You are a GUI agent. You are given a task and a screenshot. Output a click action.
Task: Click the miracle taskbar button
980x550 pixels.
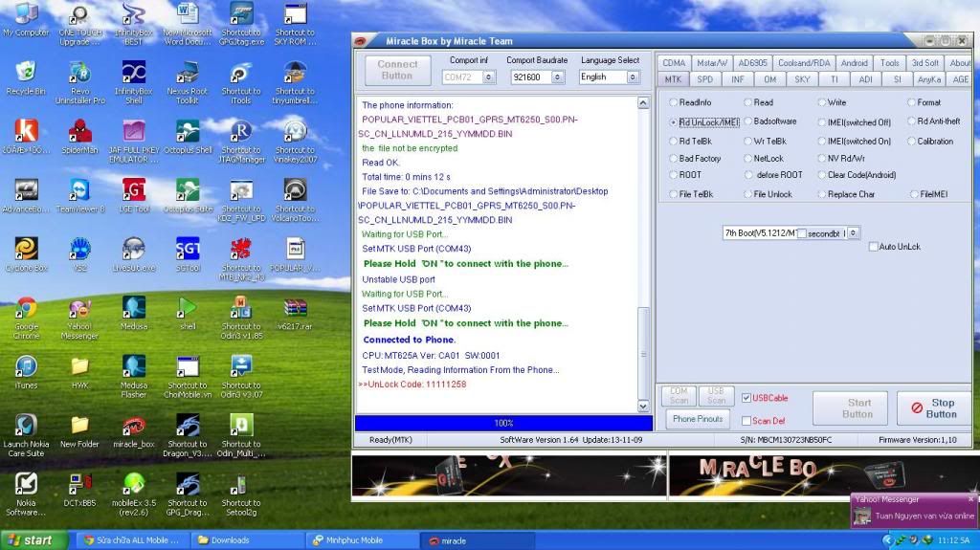pos(477,540)
